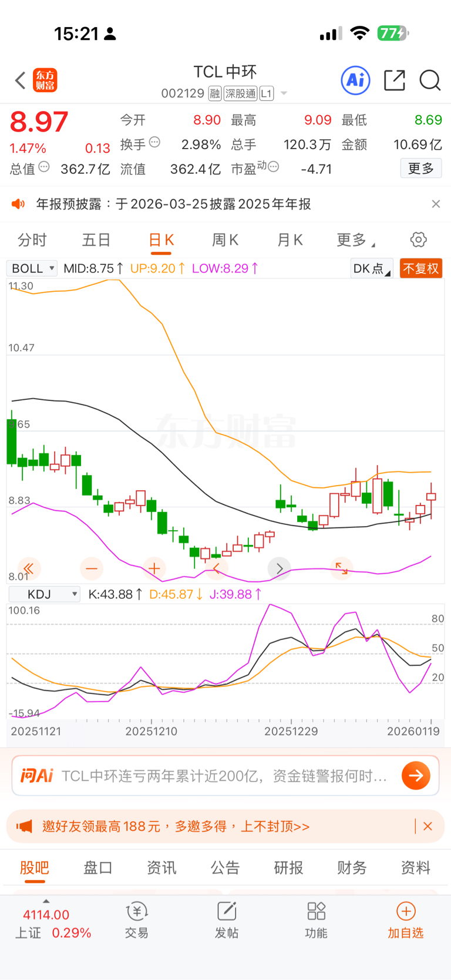The height and width of the screenshot is (980, 451).
Task: Open the DK点 selector
Action: 372,268
